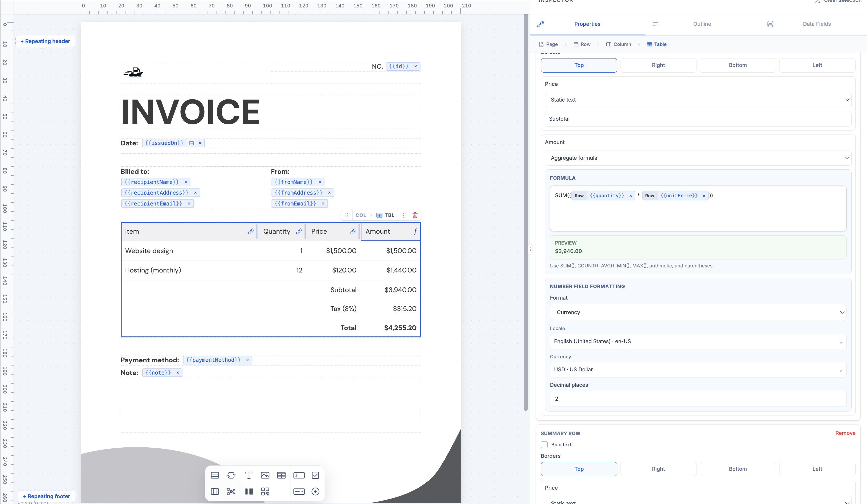Add a column layout element from toolbar

pos(215,491)
